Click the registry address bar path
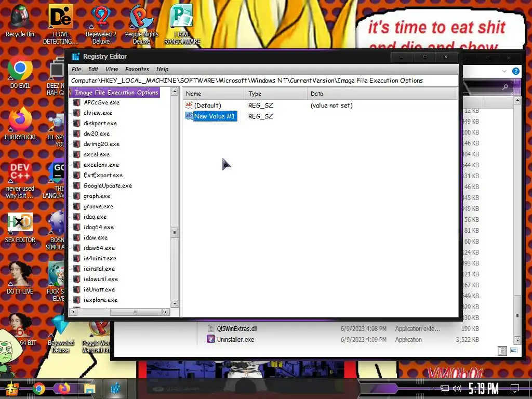 (247, 81)
